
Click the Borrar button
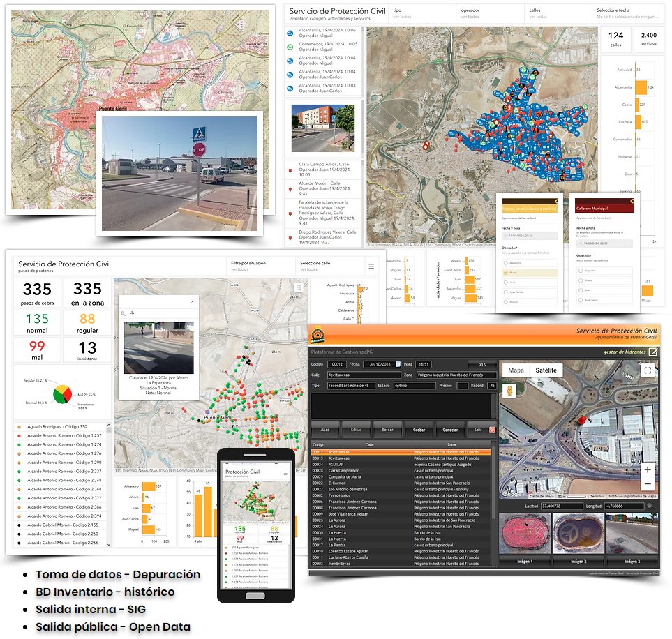pyautogui.click(x=387, y=430)
